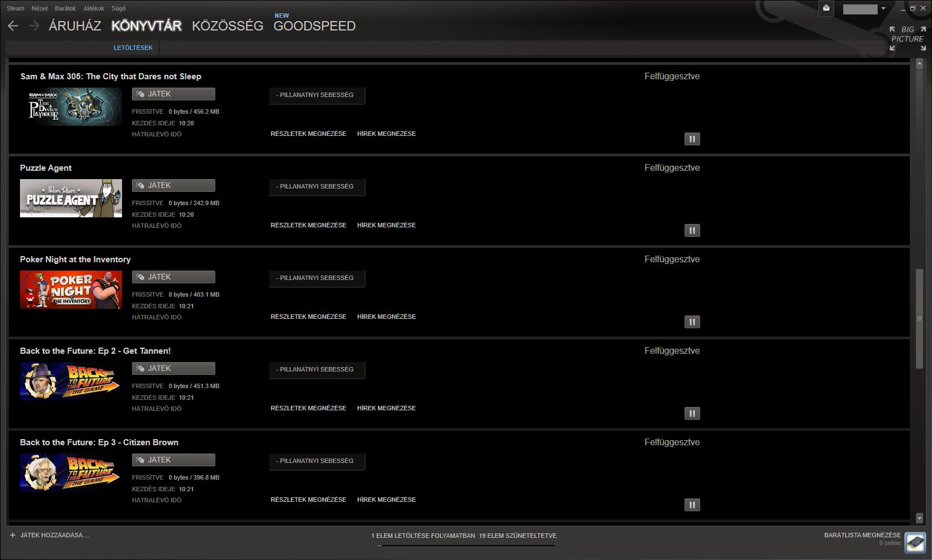Open HÍREK MEGNÉZÉSE for Puzzle Agent
Image resolution: width=932 pixels, height=560 pixels.
point(387,225)
